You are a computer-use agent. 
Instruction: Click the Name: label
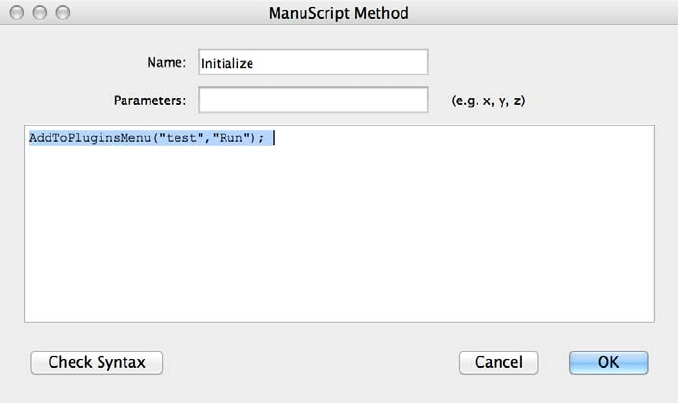coord(166,62)
